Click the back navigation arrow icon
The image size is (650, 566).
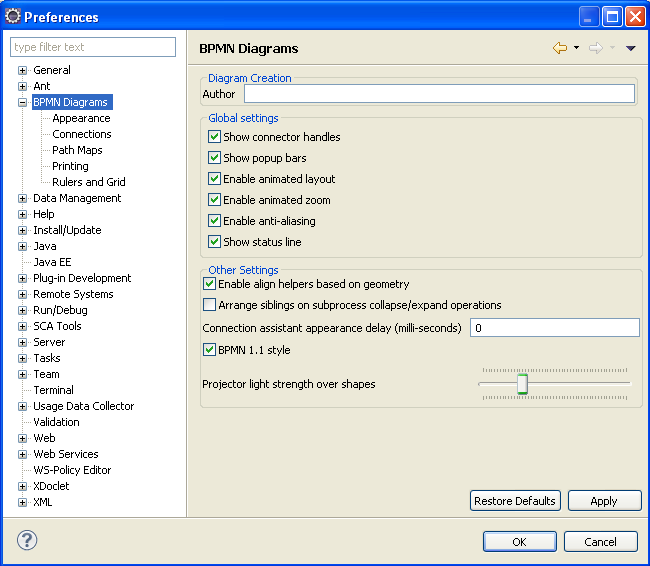coord(560,48)
